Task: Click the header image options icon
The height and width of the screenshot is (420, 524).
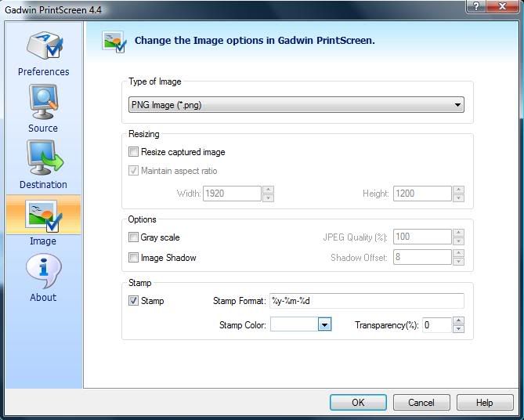Action: coord(114,42)
